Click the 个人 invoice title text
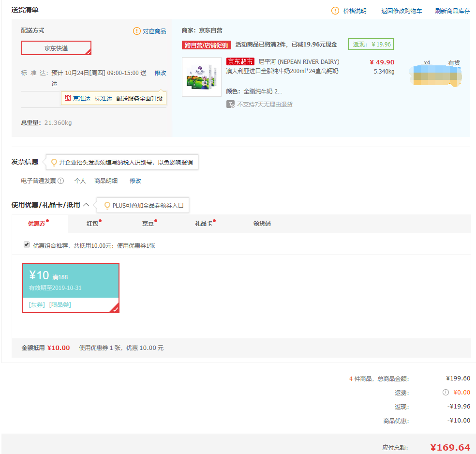476x454 pixels. [x=80, y=181]
